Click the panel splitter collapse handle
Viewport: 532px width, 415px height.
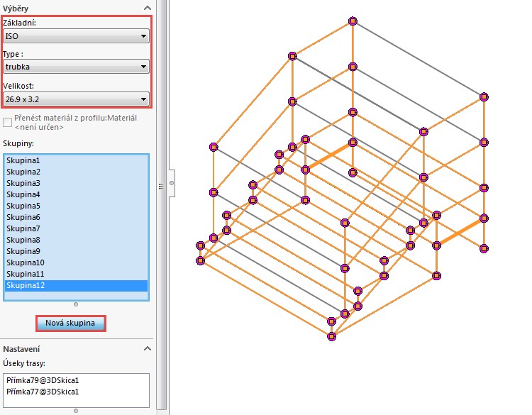[x=172, y=183]
